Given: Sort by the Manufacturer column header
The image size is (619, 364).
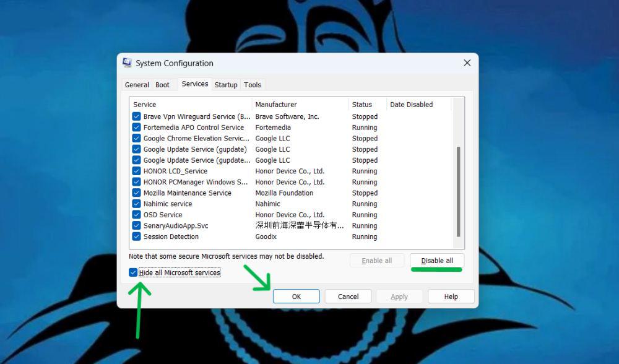Looking at the screenshot, I should [x=300, y=105].
